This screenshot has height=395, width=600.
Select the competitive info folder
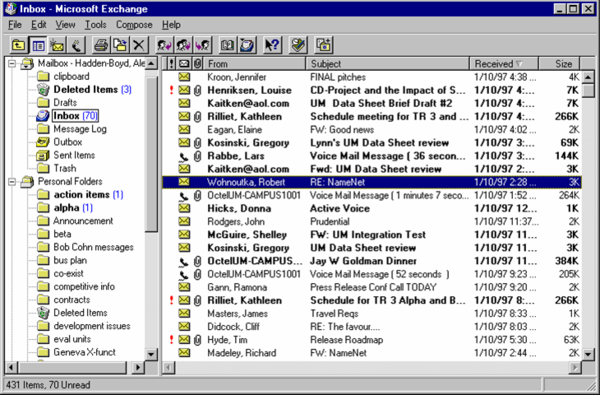click(x=84, y=287)
